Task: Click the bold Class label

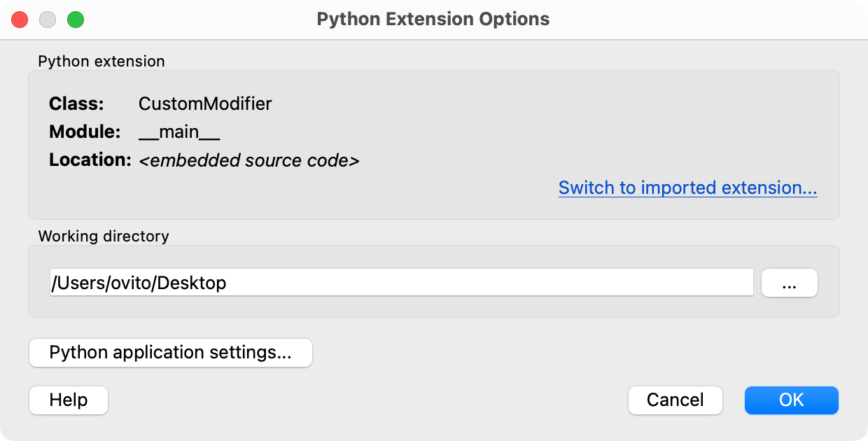Action: pos(76,104)
